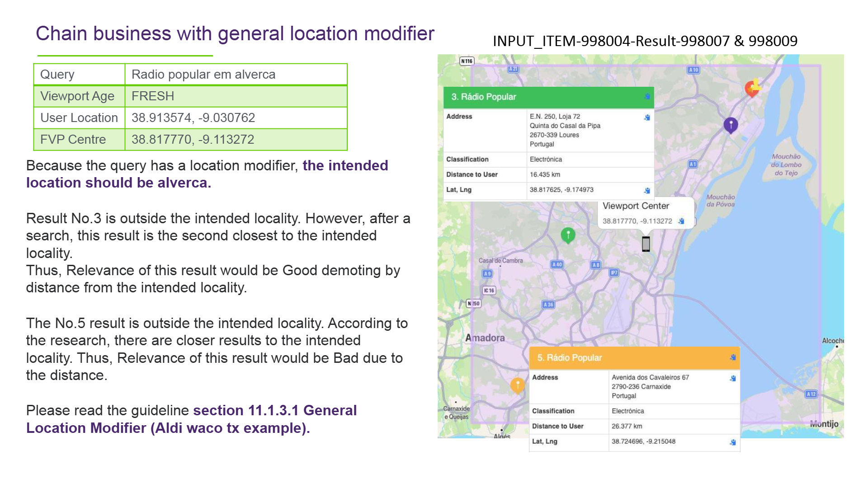The height and width of the screenshot is (488, 868).
Task: Copy the Viewport Center coordinates
Action: pos(681,221)
